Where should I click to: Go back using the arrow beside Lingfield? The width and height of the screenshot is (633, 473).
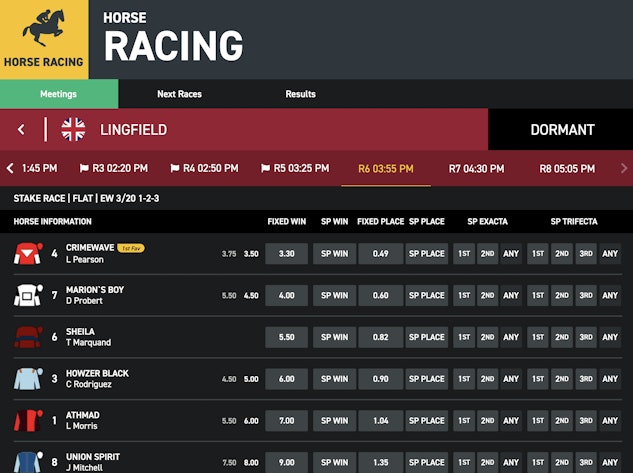(x=21, y=130)
